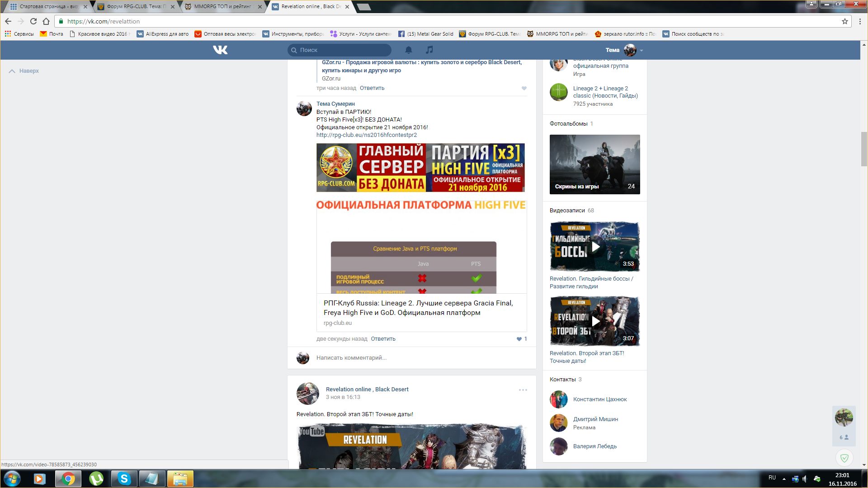Screen dimensions: 868x488
Task: Toggle like on Тема Сумерин's comment
Action: click(x=522, y=339)
